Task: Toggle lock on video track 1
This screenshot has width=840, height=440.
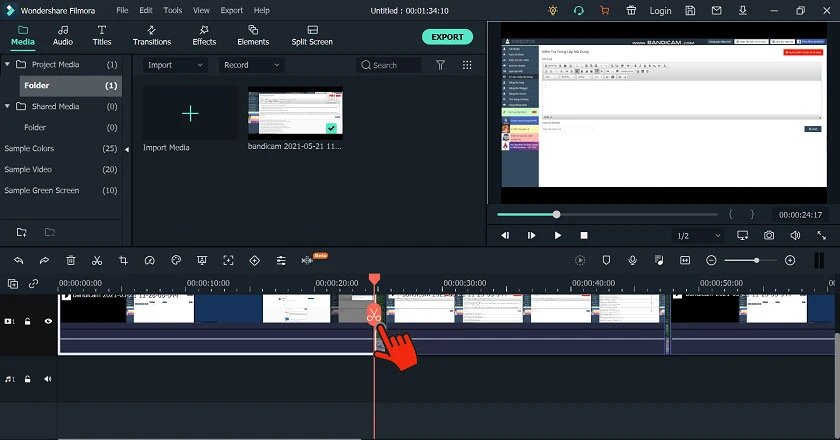Action: coord(27,322)
